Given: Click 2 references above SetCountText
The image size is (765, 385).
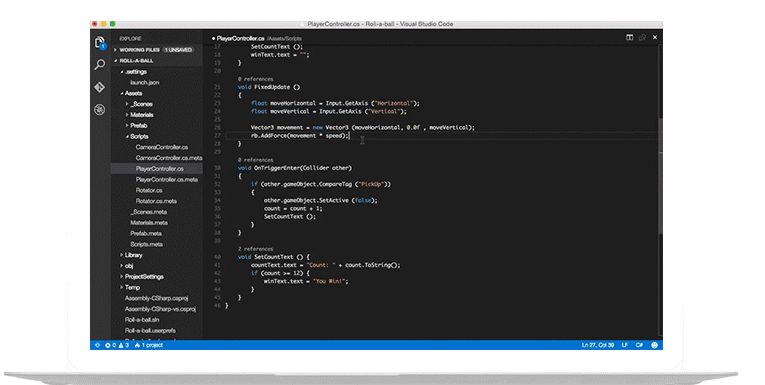Looking at the screenshot, I should tap(256, 249).
